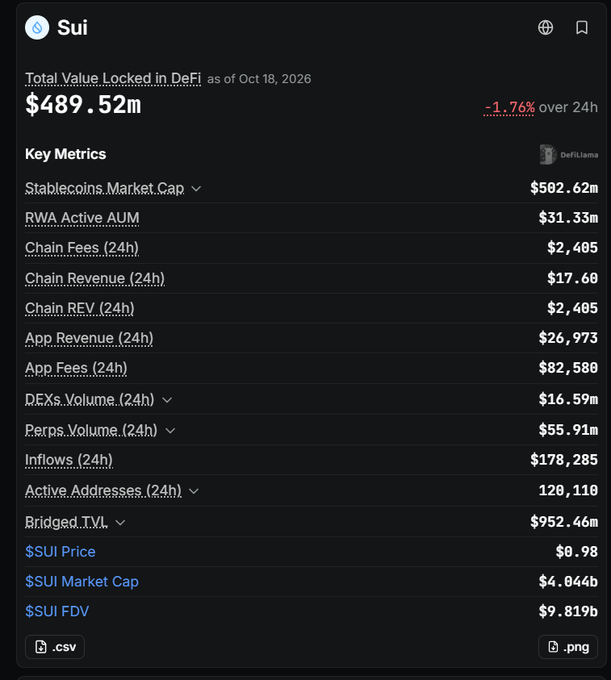Click the Inflows (24h) label
Screen dimensions: 611x680
69,460
